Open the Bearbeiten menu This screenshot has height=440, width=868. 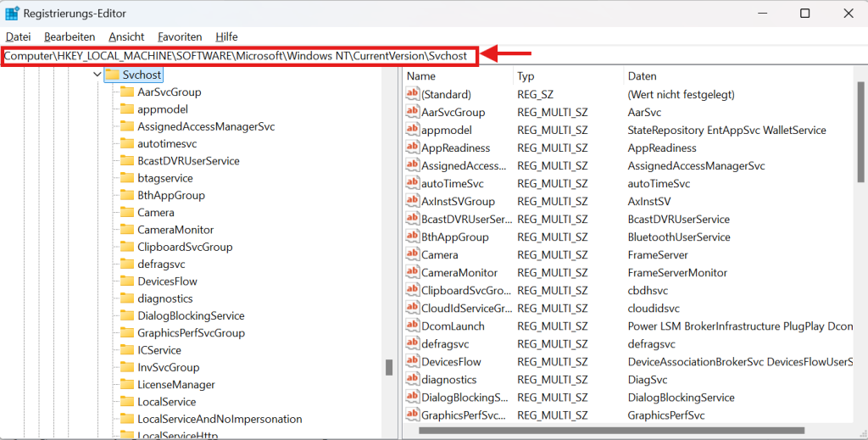pos(70,36)
